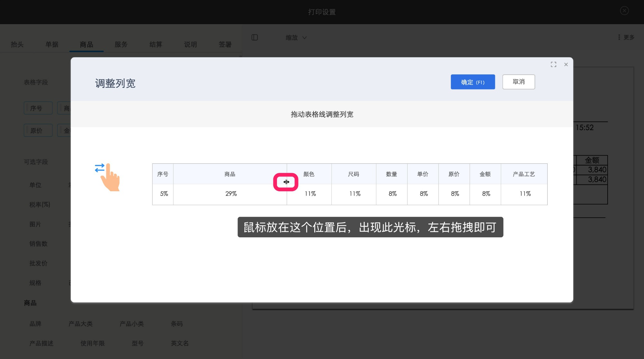Select the 原价 field tag in 表格字段
644x359 pixels.
(x=38, y=130)
